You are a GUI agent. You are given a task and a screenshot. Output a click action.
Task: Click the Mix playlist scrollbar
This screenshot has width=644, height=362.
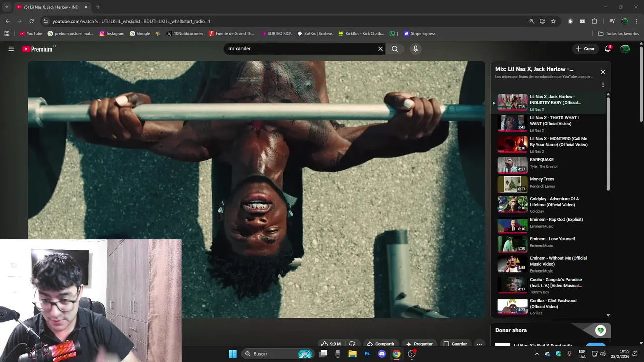608,144
